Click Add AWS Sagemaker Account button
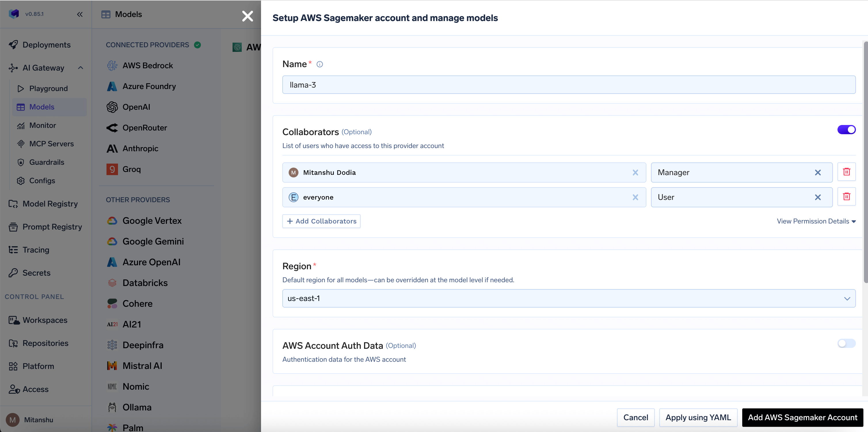Image resolution: width=868 pixels, height=432 pixels. (x=802, y=417)
